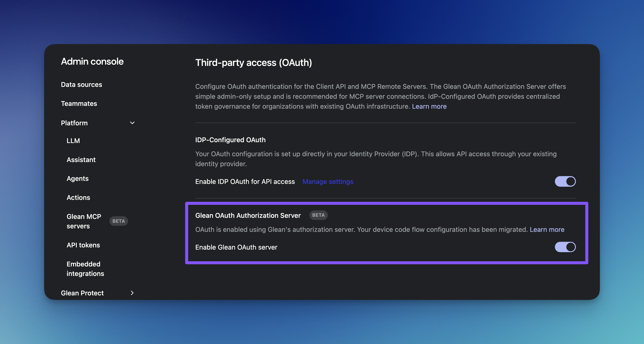
Task: Select Agents in the Platform section
Action: [x=77, y=178]
